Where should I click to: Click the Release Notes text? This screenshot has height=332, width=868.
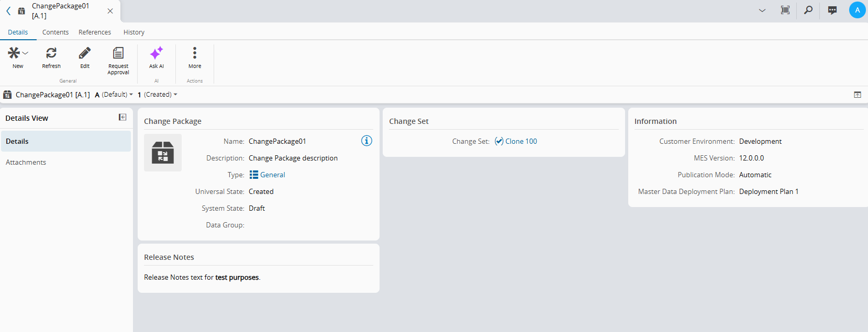(202, 277)
